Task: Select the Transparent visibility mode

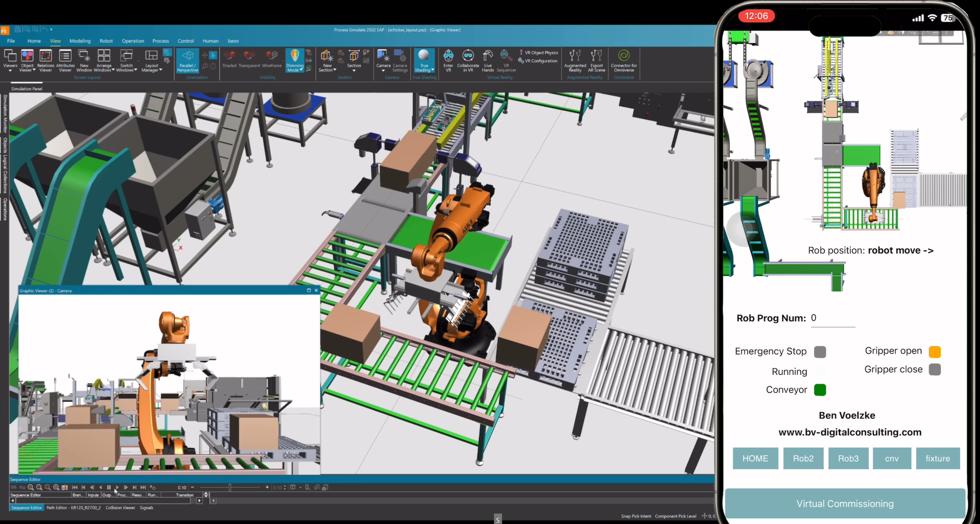Action: [x=249, y=59]
